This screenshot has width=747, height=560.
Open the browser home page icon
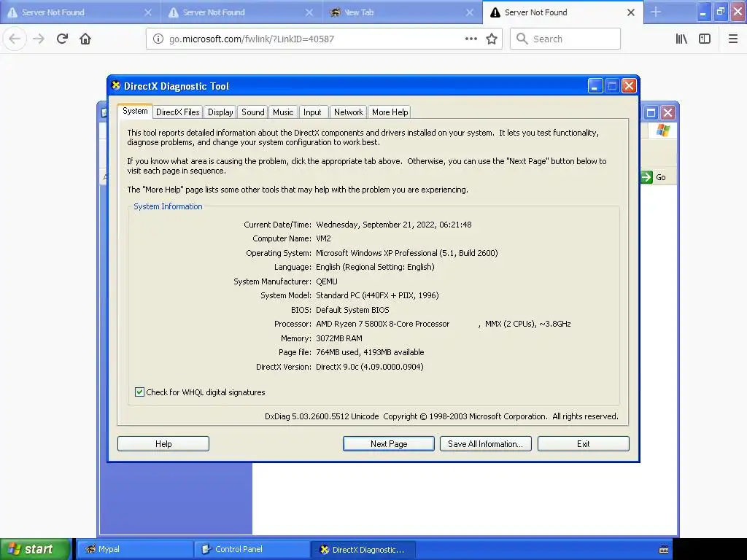tap(85, 39)
